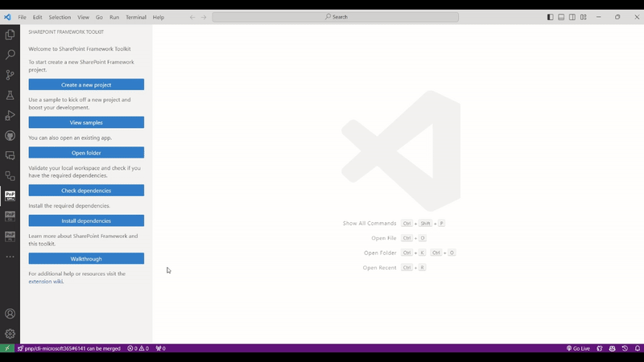
Task: Toggle the secondary side bar layout icon
Action: click(x=572, y=17)
